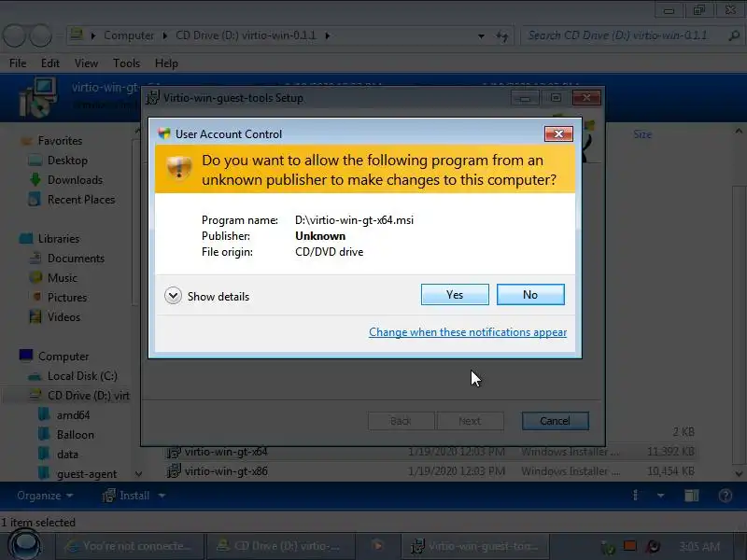Screen dimensions: 747x560
Task: Click the Music library icon
Action: [x=35, y=277]
